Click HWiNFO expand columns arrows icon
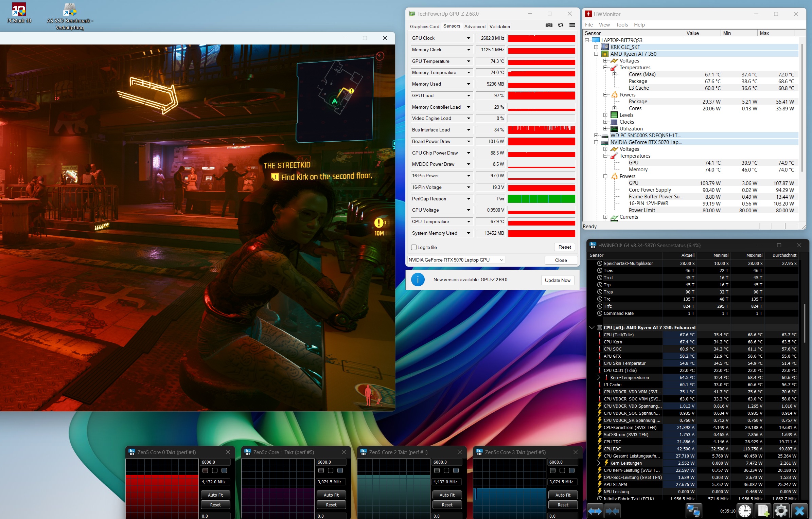 tap(595, 511)
